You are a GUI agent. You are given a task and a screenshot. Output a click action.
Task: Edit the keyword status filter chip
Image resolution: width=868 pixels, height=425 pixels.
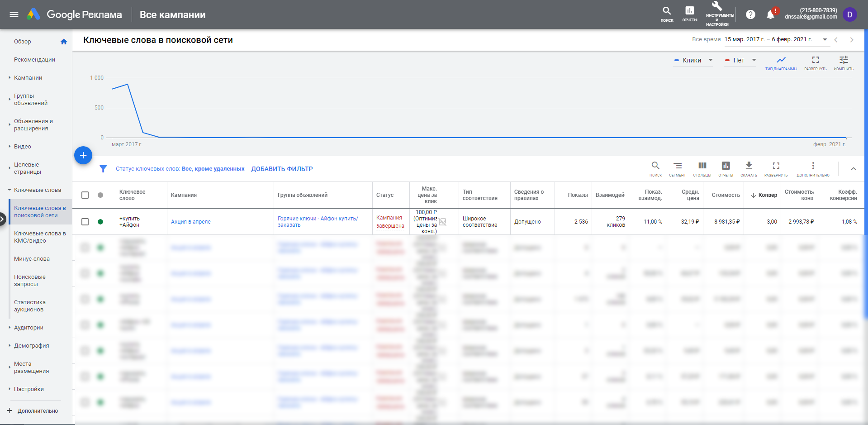click(180, 169)
